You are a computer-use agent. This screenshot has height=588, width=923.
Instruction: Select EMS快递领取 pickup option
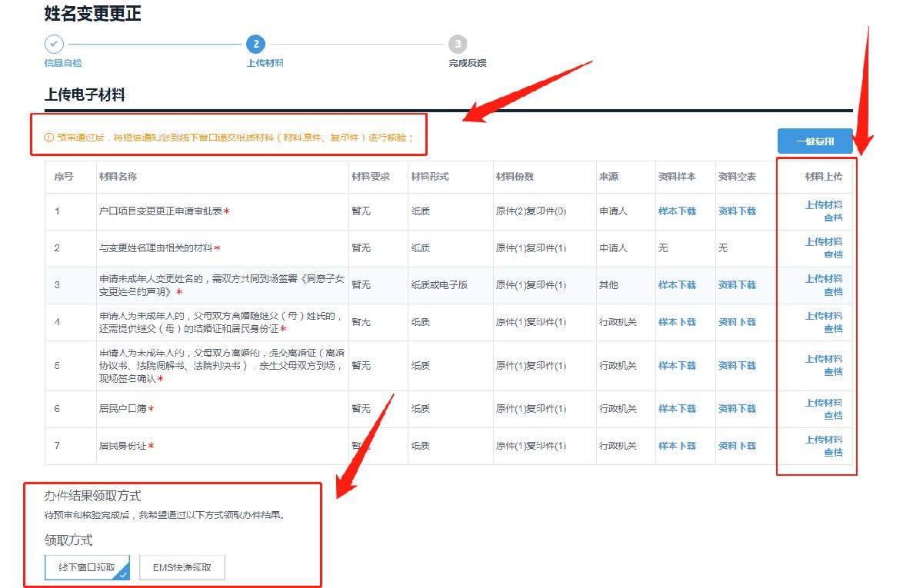182,569
